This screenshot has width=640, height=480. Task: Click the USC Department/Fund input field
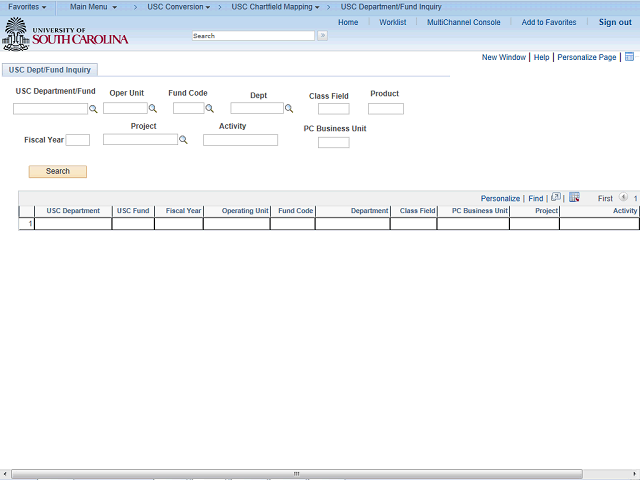[50, 109]
